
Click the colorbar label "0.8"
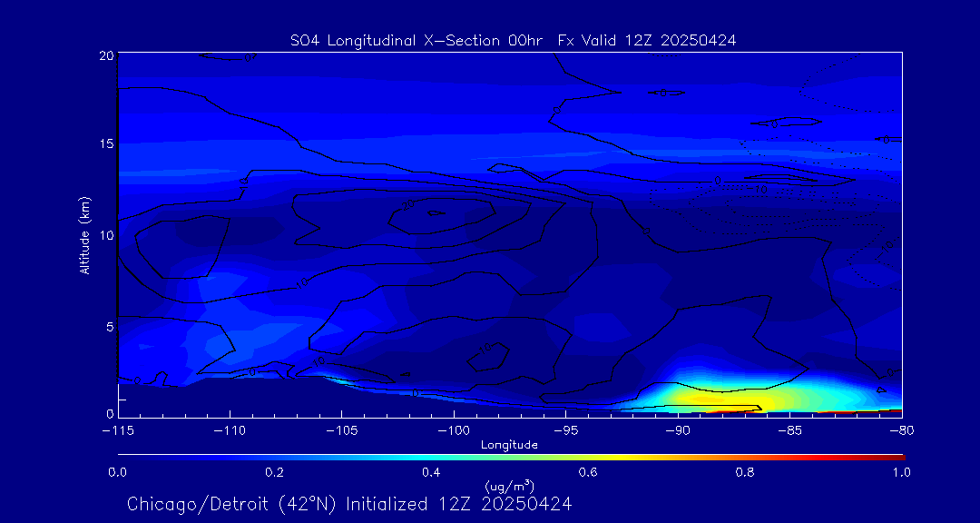coord(745,473)
